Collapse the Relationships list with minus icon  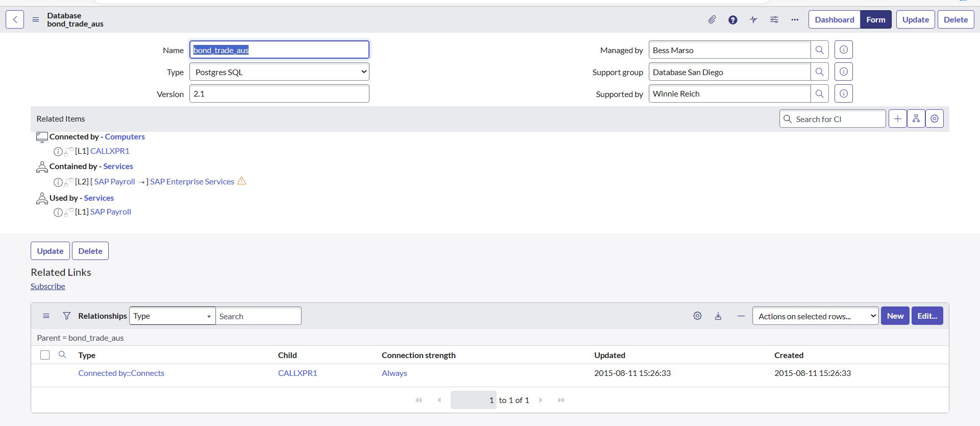741,316
